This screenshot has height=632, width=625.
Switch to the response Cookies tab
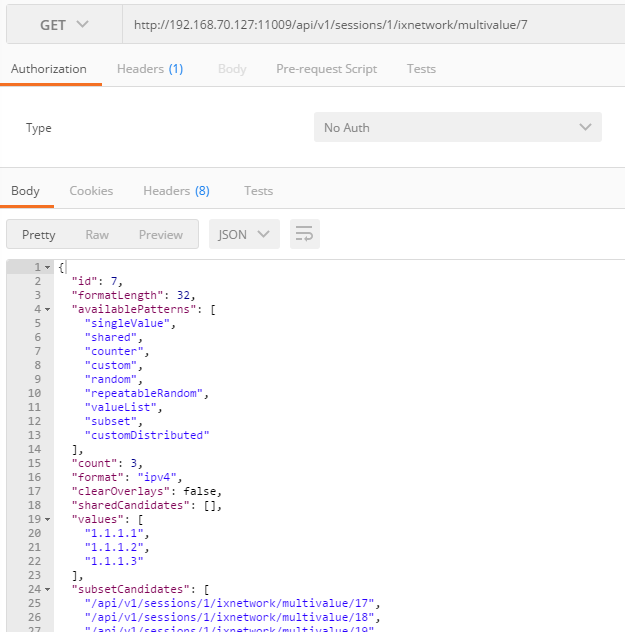tap(91, 190)
